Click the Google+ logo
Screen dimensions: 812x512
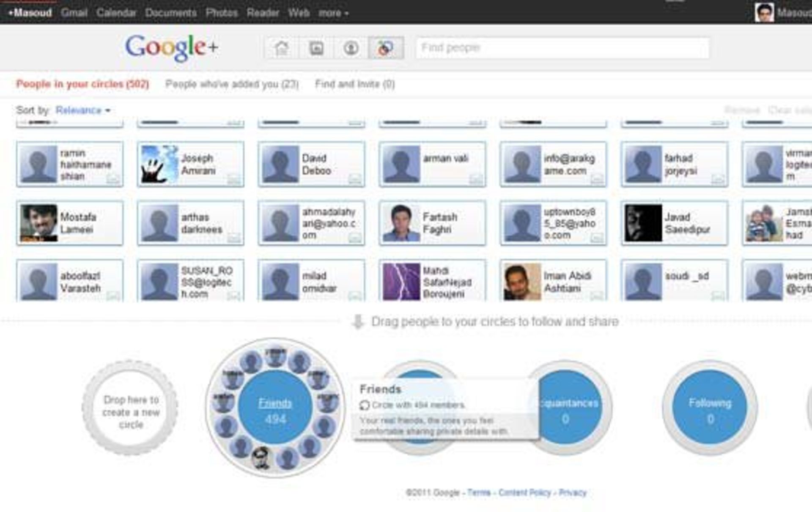(172, 47)
